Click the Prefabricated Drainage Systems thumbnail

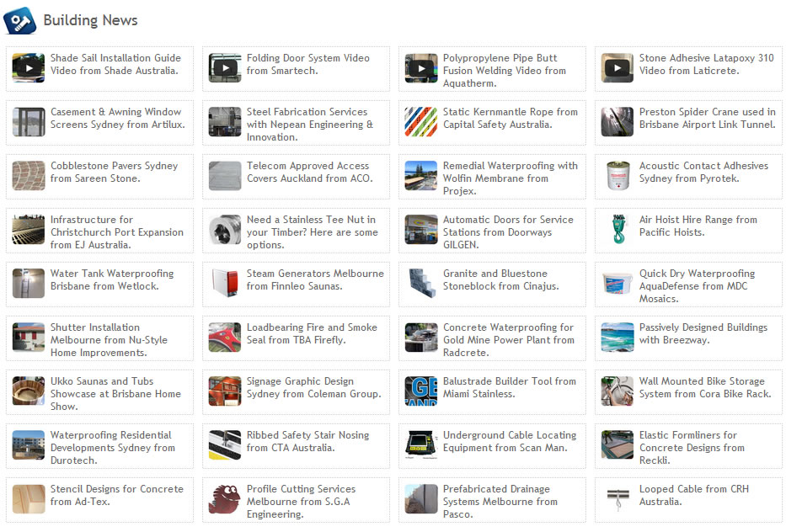coord(421,499)
